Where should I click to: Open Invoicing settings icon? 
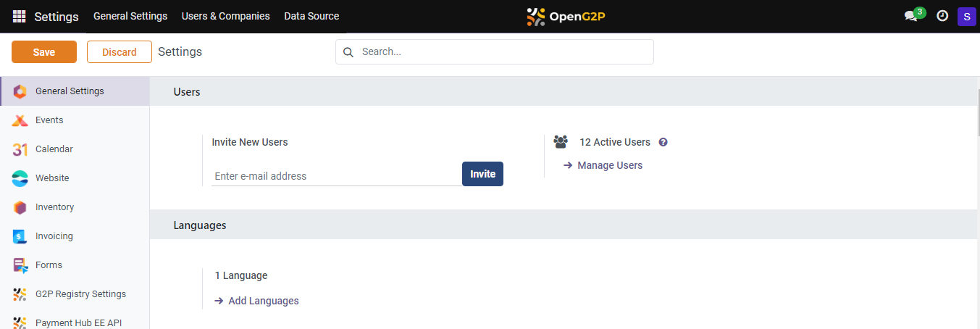point(20,236)
